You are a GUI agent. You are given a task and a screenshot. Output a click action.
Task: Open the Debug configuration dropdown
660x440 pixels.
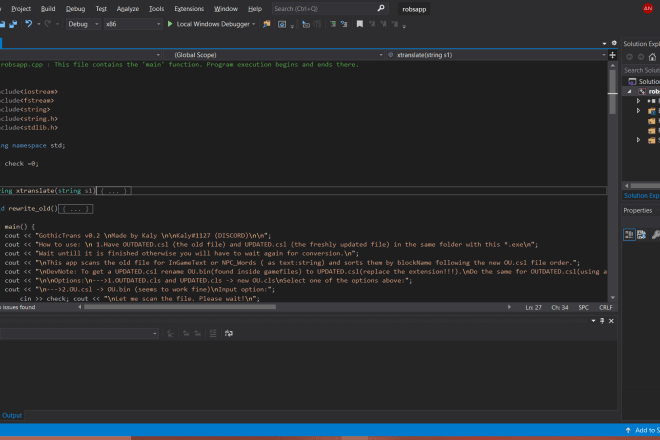tap(83, 24)
